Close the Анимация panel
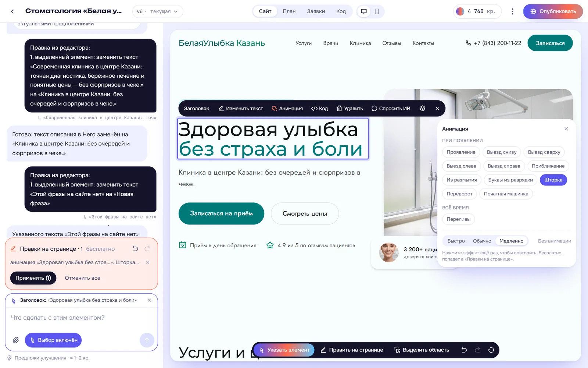The height and width of the screenshot is (368, 588). (x=566, y=129)
